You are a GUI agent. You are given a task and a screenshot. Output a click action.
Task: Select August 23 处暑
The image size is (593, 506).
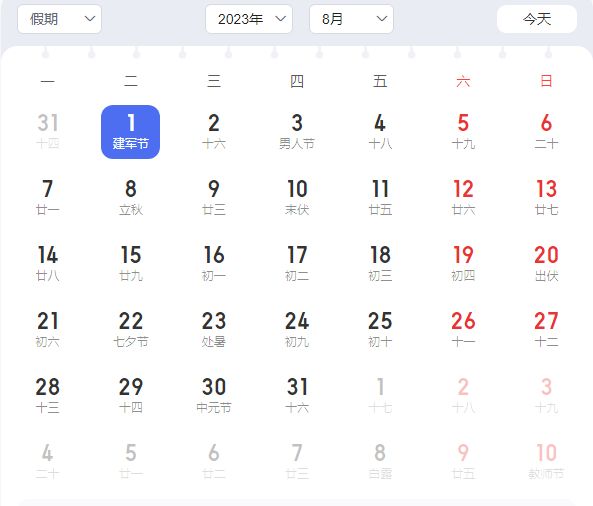click(214, 330)
